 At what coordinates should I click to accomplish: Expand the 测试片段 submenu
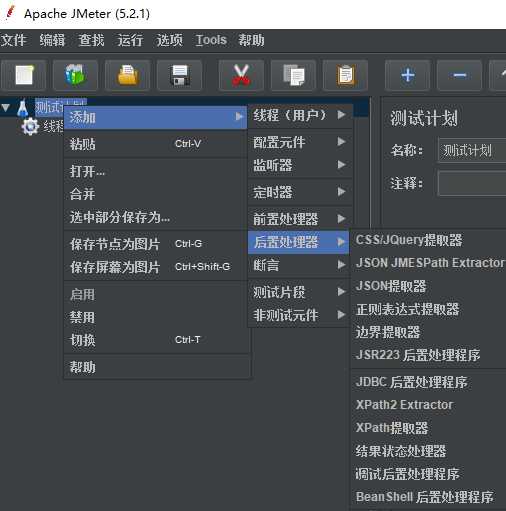298,292
